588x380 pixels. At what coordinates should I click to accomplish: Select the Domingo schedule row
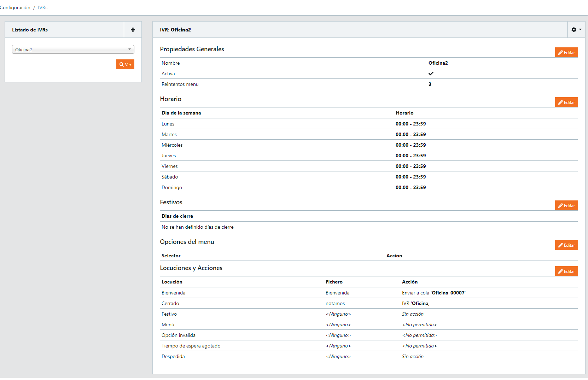(x=171, y=187)
